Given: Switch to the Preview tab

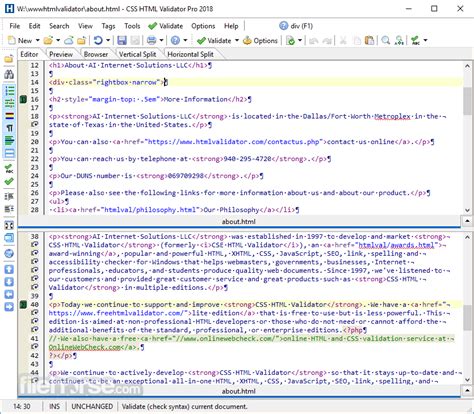Looking at the screenshot, I should [x=61, y=54].
